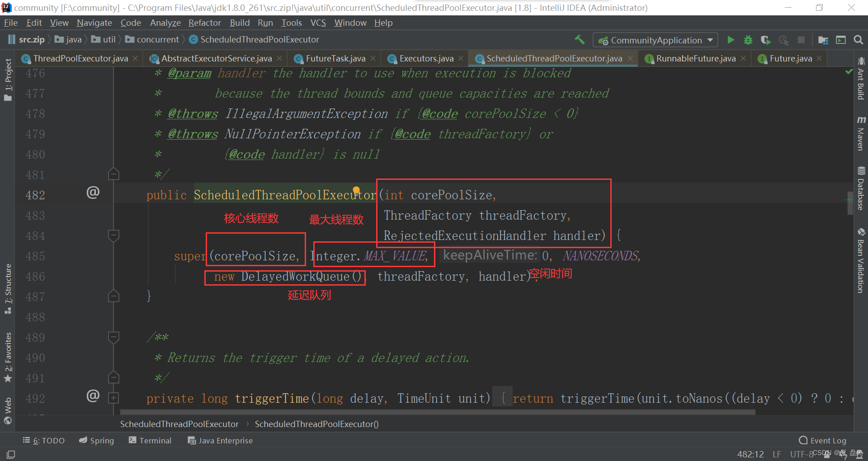The width and height of the screenshot is (868, 461).
Task: Open the Ant Build tool window
Action: coord(861,78)
